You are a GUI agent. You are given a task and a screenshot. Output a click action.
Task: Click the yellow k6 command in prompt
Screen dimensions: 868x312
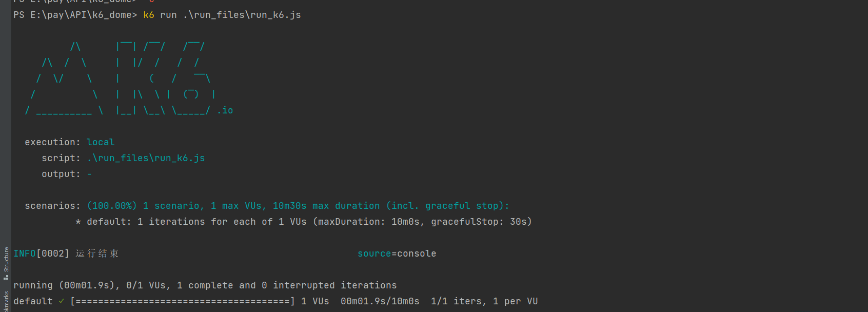coord(149,15)
